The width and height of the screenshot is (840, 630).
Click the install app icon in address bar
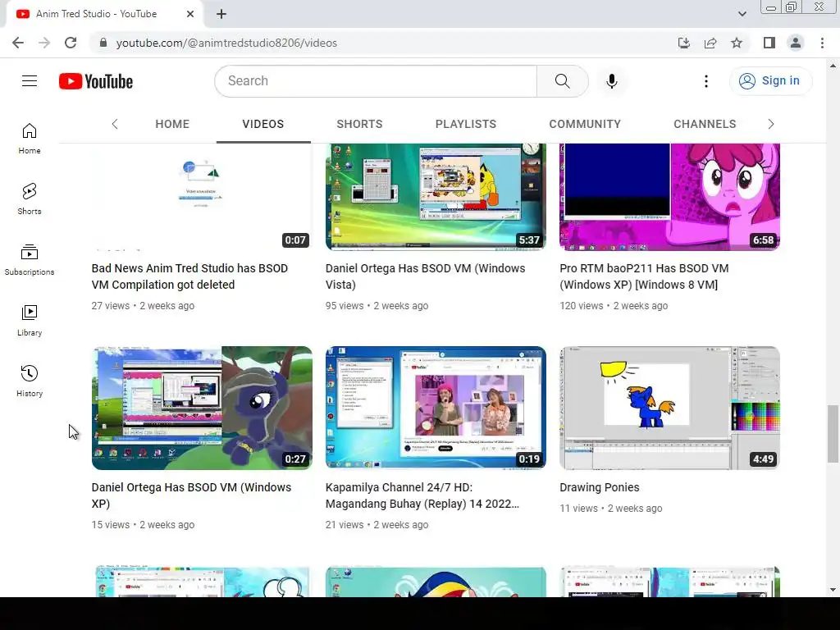pyautogui.click(x=683, y=43)
